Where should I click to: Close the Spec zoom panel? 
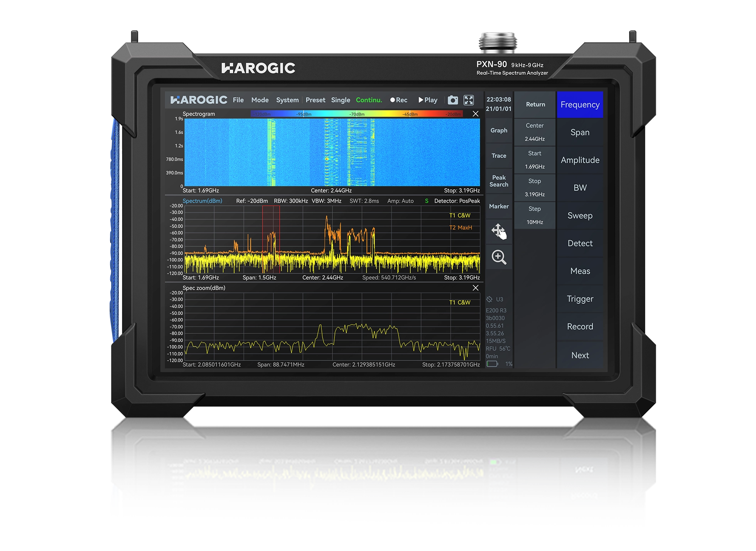tap(475, 288)
